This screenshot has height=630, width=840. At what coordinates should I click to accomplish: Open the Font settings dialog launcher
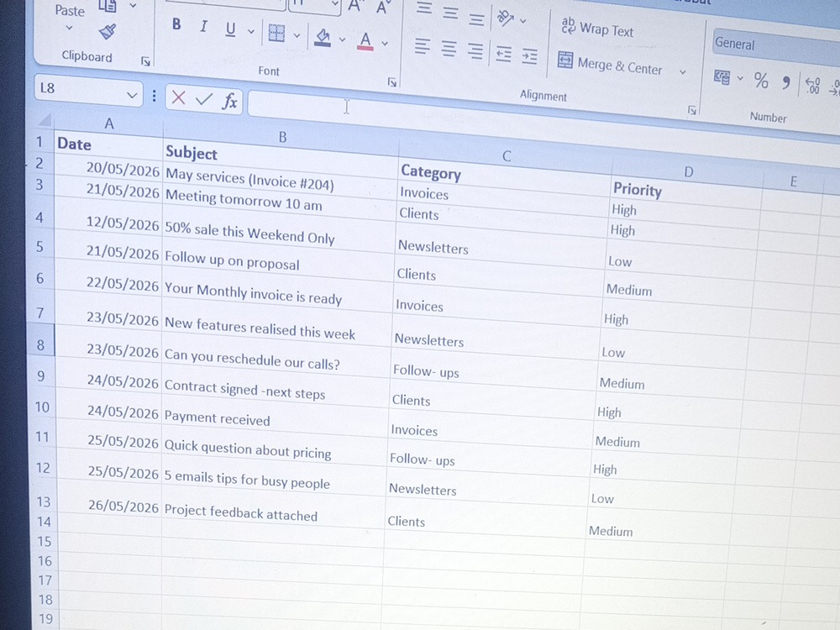[392, 82]
